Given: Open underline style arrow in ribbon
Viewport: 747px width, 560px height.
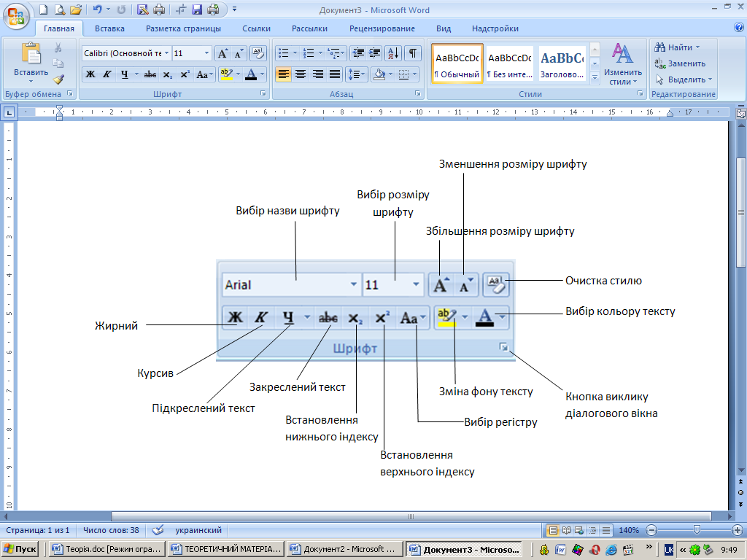Looking at the screenshot, I should pyautogui.click(x=136, y=74).
